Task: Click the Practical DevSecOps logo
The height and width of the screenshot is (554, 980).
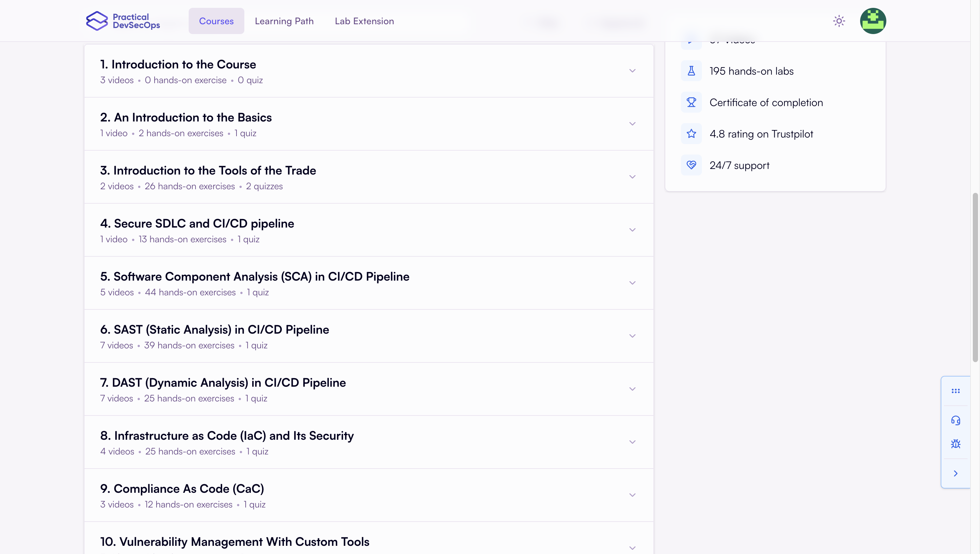Action: pyautogui.click(x=123, y=21)
